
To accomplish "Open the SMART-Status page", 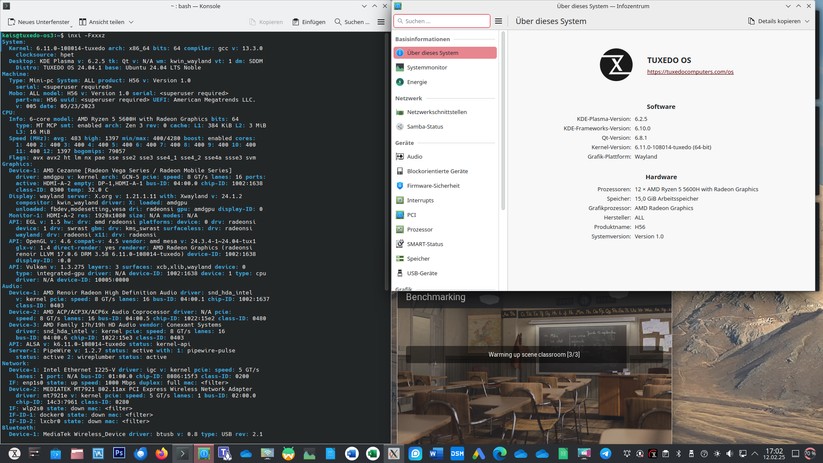I will coord(424,244).
